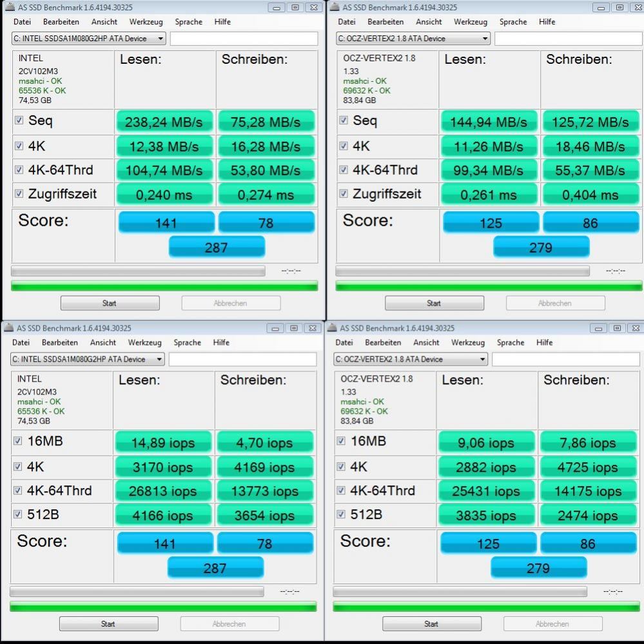The height and width of the screenshot is (644, 644).
Task: Disable 4K-64Thrd test in the Intel MB/s window
Action: [19, 170]
